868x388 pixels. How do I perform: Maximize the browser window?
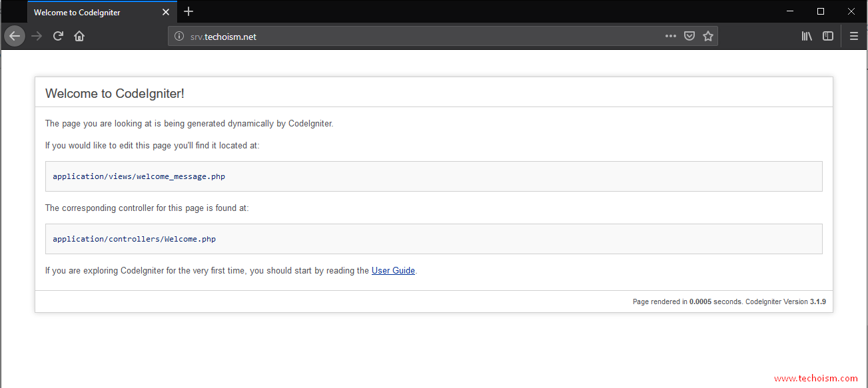(x=821, y=11)
